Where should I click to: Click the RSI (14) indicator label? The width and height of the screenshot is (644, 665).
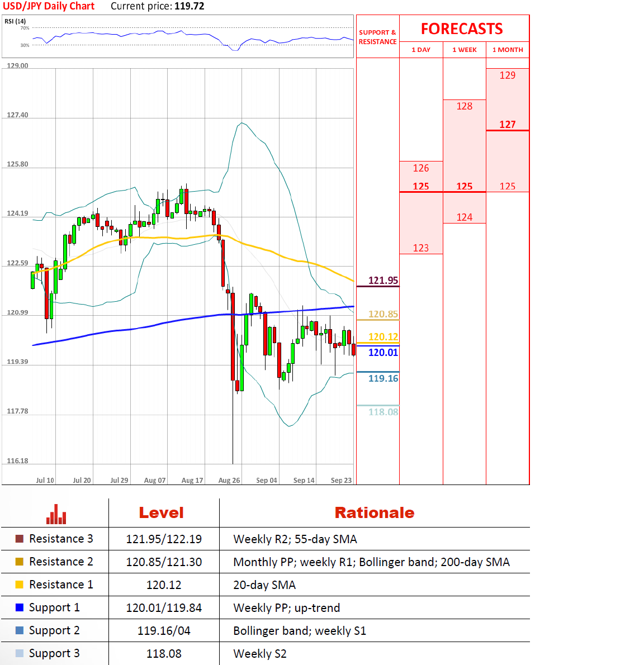point(15,21)
